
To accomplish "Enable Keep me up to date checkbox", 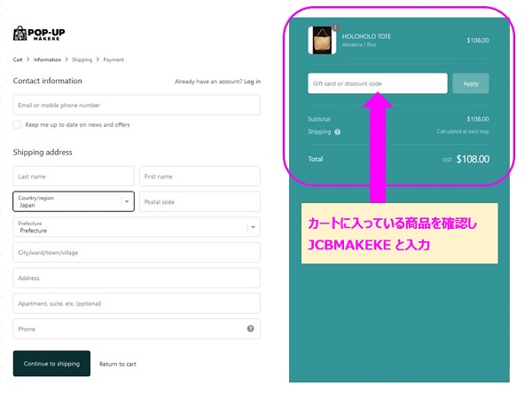I will point(17,124).
